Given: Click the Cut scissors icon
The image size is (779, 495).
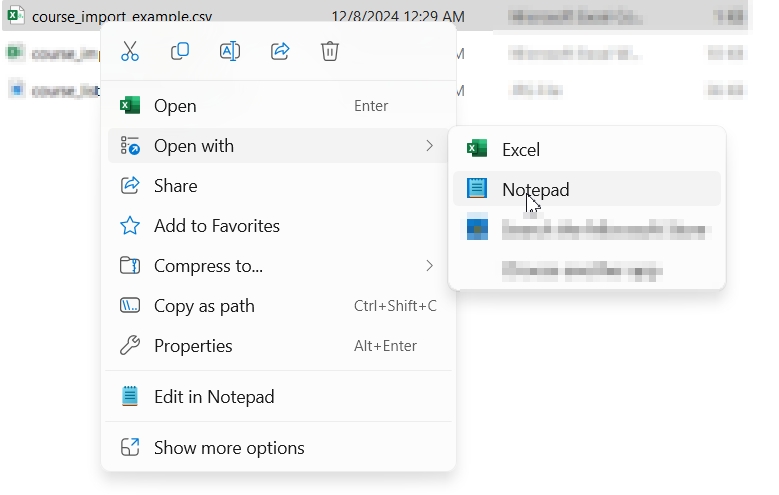Looking at the screenshot, I should (130, 51).
